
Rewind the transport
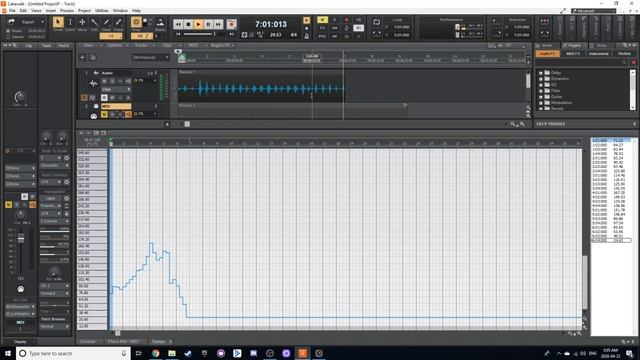178,24
